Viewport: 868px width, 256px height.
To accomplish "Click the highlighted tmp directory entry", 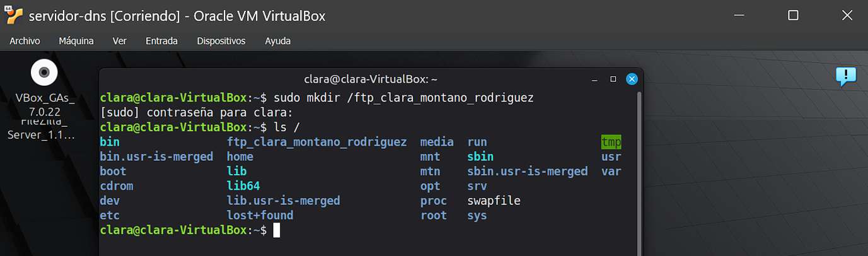I will 611,142.
